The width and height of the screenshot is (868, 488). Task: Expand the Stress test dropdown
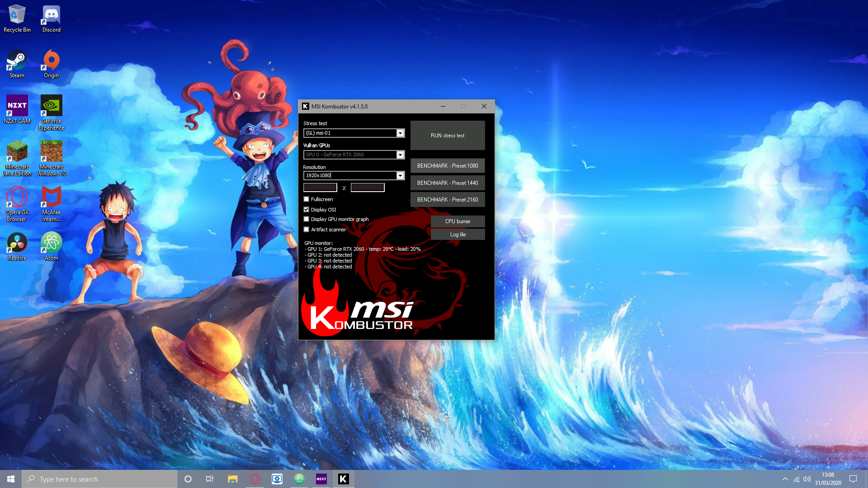pos(400,133)
